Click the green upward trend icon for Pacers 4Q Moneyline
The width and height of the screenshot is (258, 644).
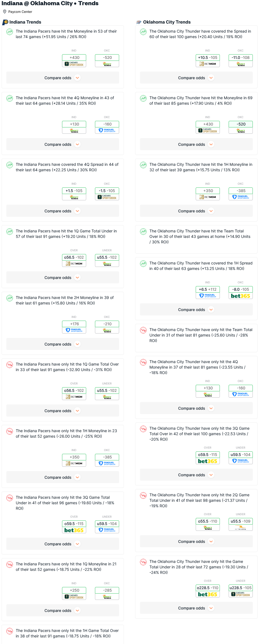(10, 98)
